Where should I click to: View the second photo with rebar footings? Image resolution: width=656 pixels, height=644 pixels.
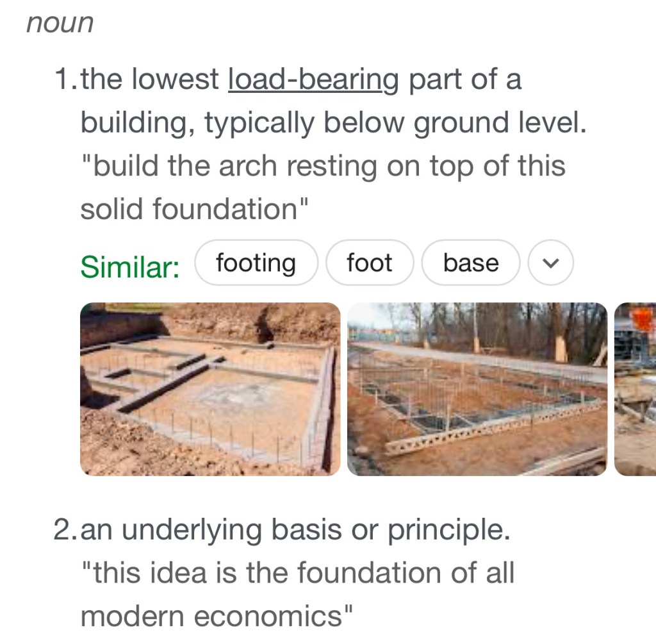tap(477, 389)
